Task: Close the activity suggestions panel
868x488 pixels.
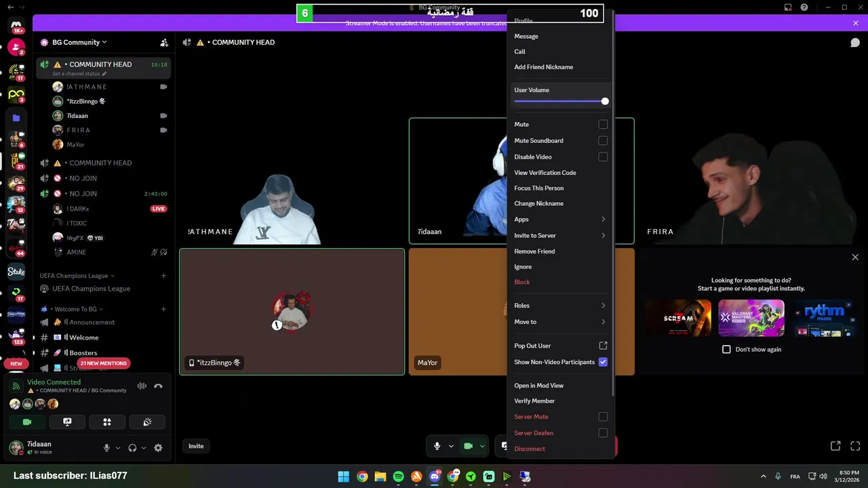Action: click(855, 257)
